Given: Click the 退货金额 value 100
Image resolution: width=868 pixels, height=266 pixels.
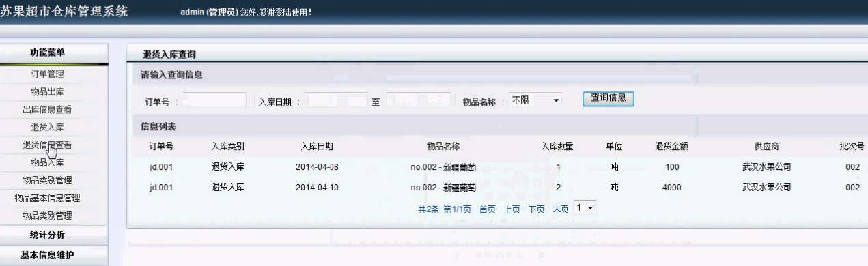Looking at the screenshot, I should coord(671,166).
